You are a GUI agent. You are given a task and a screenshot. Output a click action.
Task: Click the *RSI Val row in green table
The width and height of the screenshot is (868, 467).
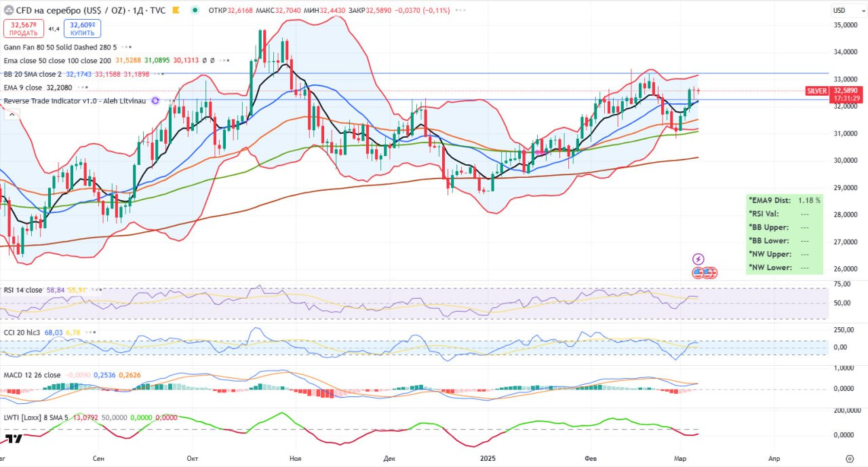click(x=785, y=214)
